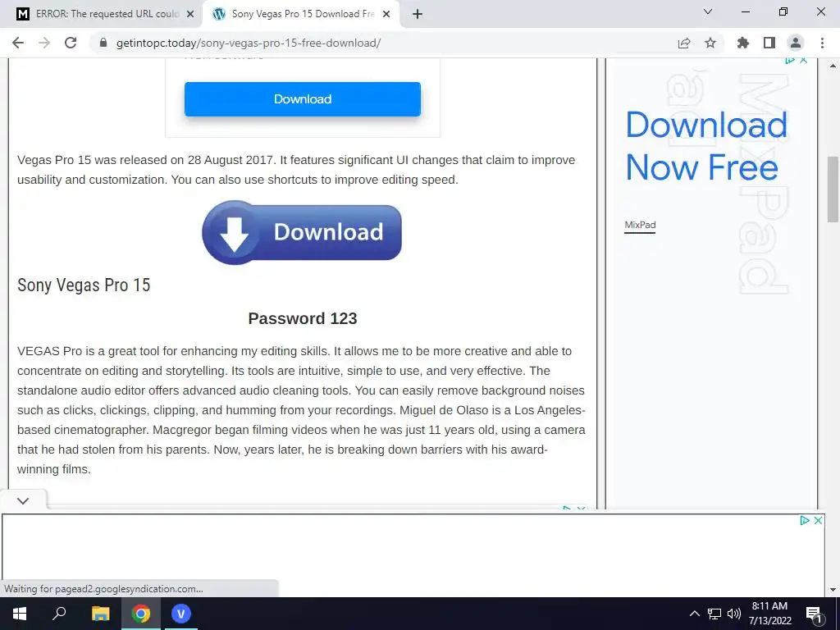840x630 pixels.
Task: Open the Download Now Free ad
Action: [706, 146]
